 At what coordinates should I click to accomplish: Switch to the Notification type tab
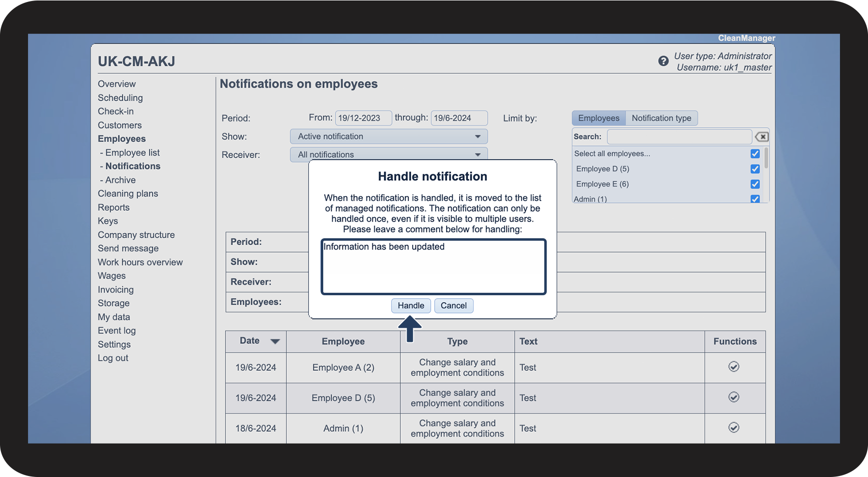[x=661, y=118]
